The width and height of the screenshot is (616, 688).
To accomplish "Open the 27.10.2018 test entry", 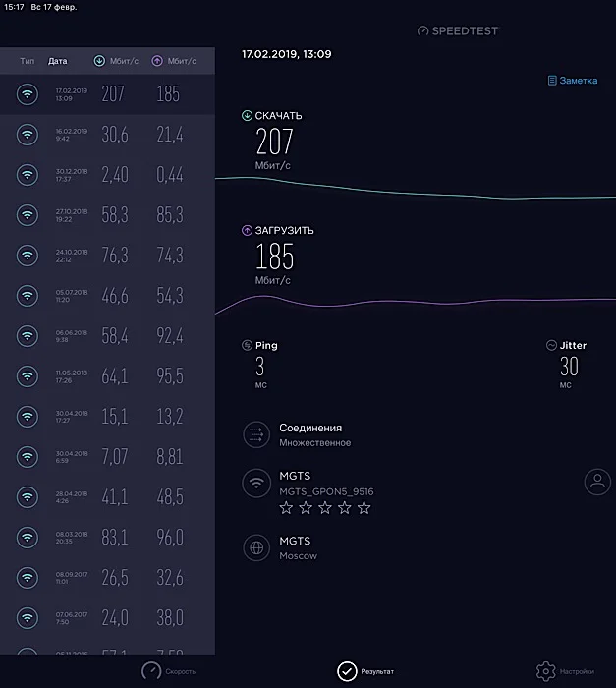I will click(x=107, y=215).
